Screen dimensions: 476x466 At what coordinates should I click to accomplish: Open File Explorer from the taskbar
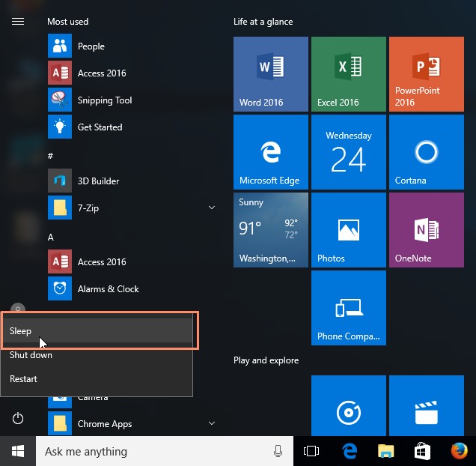(385, 451)
